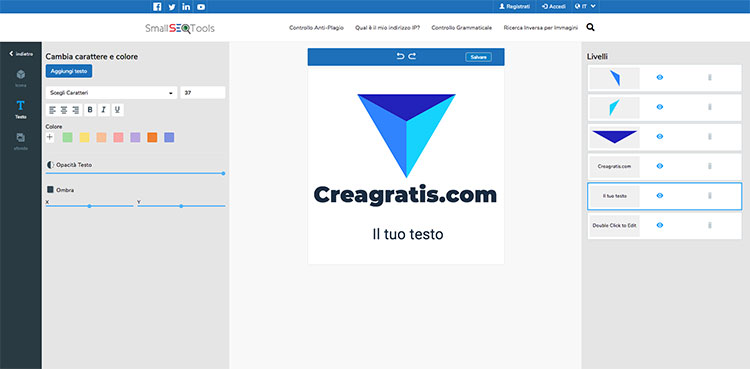The width and height of the screenshot is (750, 369).
Task: Open the Scegli Caratteri font dropdown
Action: pyautogui.click(x=111, y=93)
